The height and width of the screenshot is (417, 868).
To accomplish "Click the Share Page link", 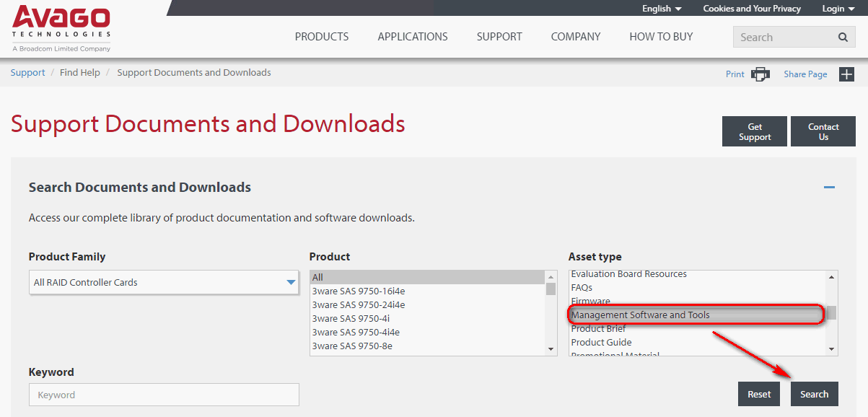I will [805, 74].
